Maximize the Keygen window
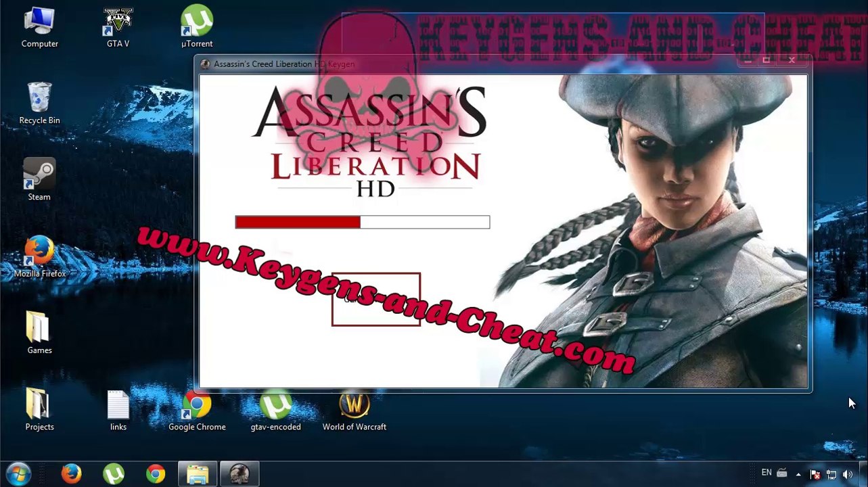Viewport: 868px width, 487px height. [x=767, y=60]
